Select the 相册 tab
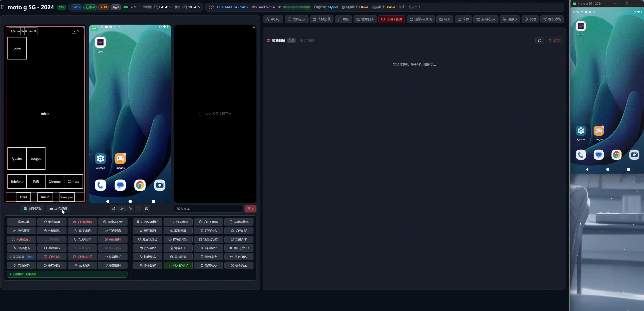644x311 pixels. tap(444, 19)
